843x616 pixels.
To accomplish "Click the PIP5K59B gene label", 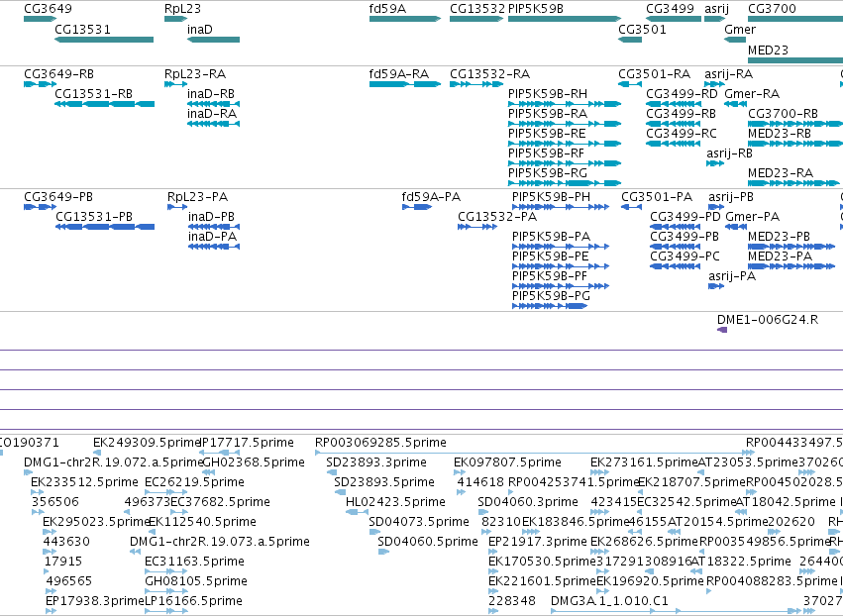I will point(536,9).
